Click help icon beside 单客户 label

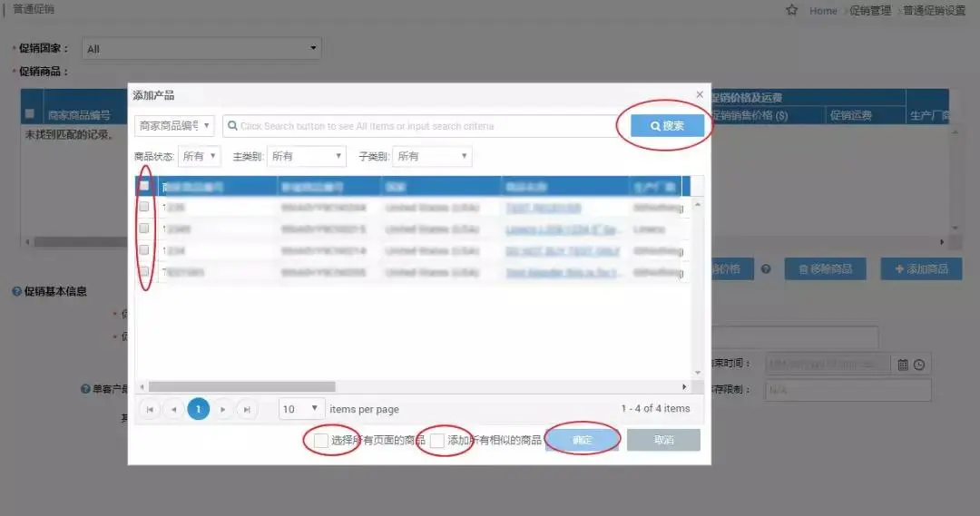pos(85,388)
